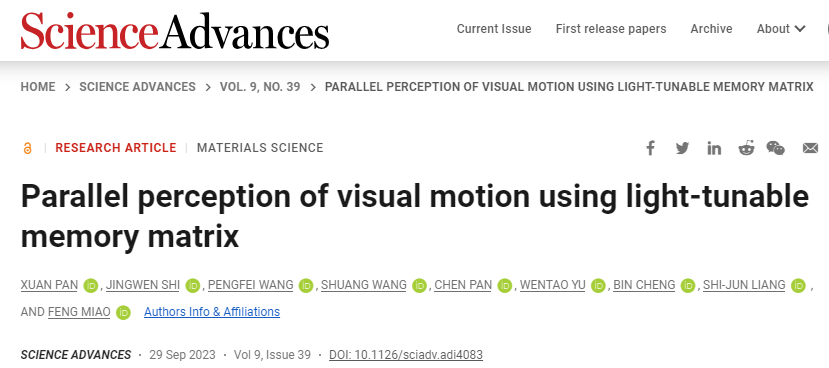Expand the About dropdown menu
This screenshot has width=829, height=368.
pos(781,29)
